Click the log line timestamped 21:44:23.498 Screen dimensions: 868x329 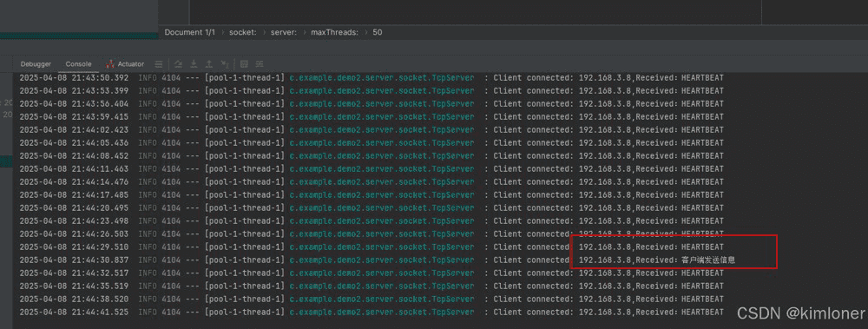click(372, 221)
